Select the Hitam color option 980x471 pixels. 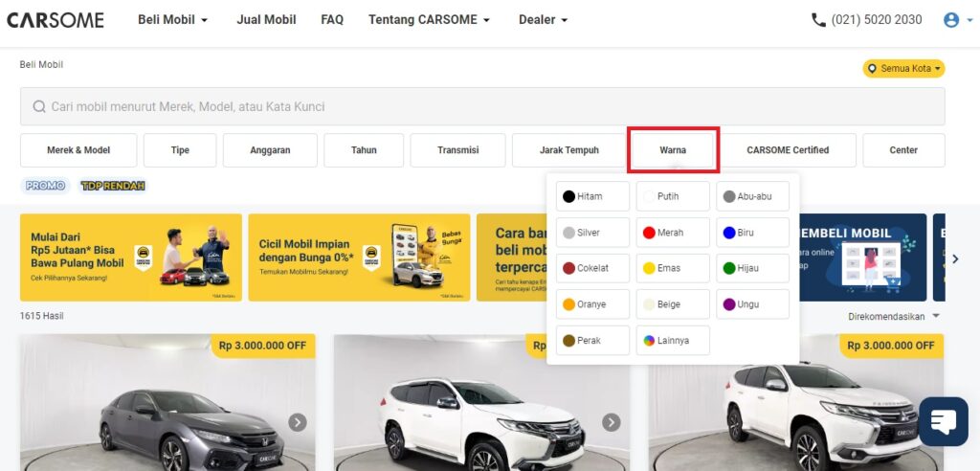592,196
